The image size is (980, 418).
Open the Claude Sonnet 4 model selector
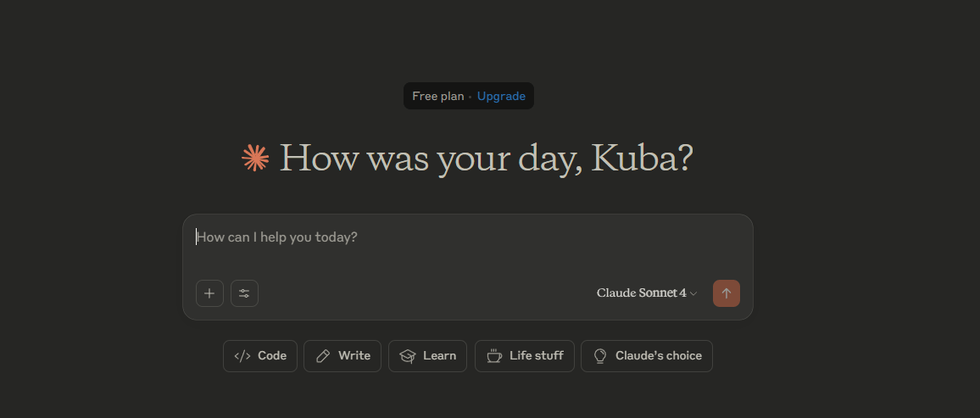(646, 293)
